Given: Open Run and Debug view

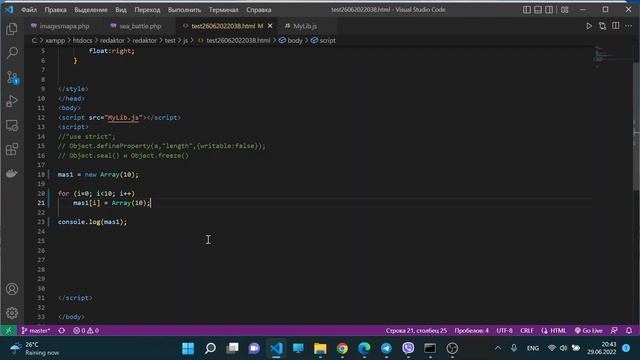Looking at the screenshot, I should pos(12,101).
